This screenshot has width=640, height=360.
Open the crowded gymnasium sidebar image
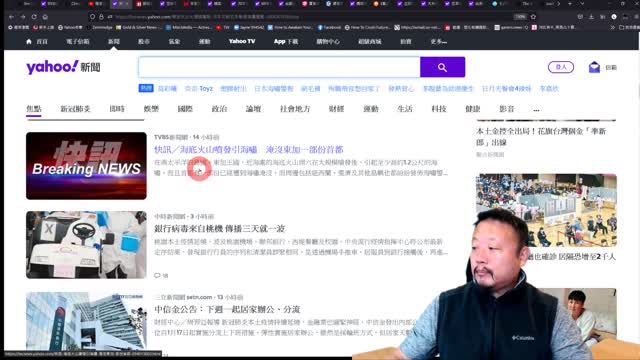546,210
